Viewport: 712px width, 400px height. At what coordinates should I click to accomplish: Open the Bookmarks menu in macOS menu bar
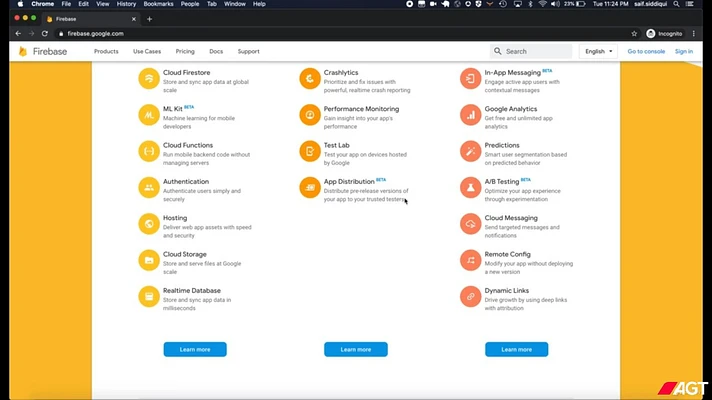pyautogui.click(x=158, y=4)
